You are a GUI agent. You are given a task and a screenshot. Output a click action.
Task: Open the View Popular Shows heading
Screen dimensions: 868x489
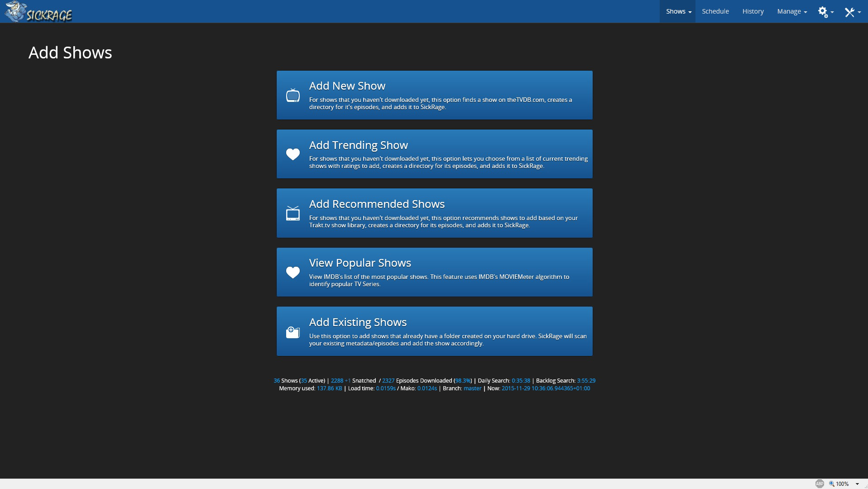360,263
